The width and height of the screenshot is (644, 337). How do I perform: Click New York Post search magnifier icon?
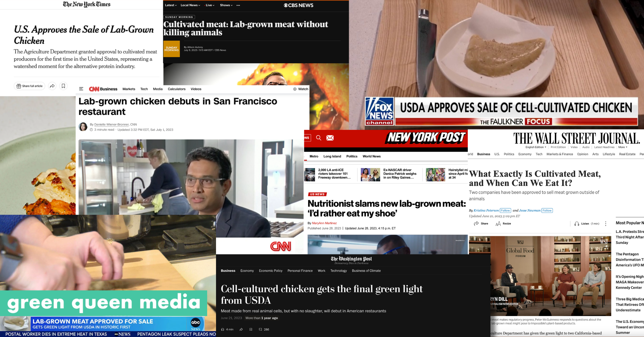click(x=319, y=138)
